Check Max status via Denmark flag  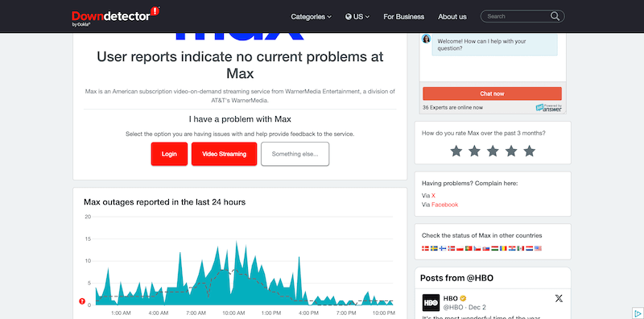pyautogui.click(x=425, y=248)
